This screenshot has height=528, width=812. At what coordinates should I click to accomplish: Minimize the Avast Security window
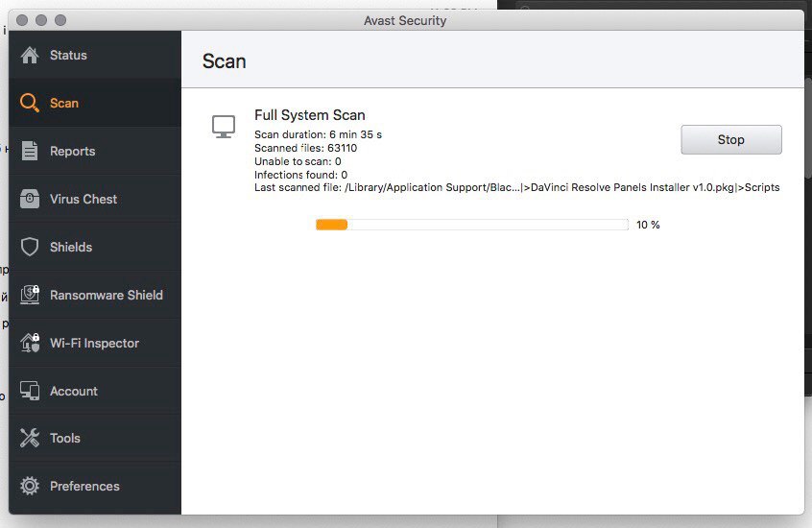click(x=41, y=20)
